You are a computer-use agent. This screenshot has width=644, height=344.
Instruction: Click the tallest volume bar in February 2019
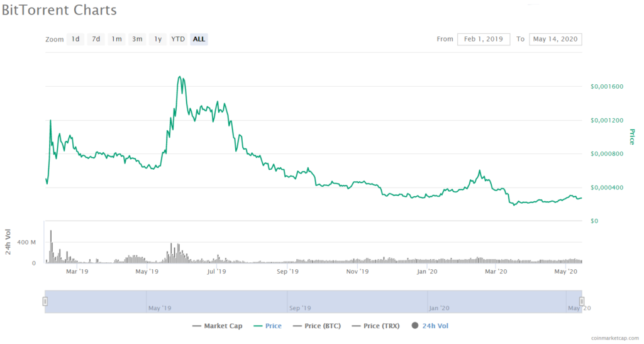click(x=51, y=247)
